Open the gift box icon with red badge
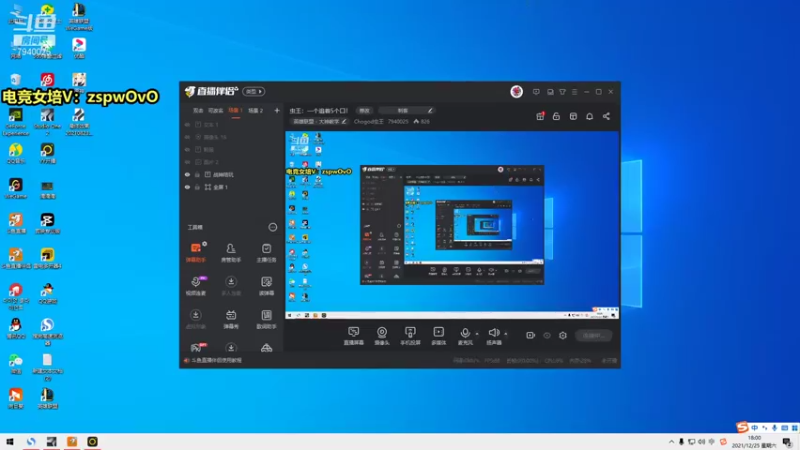The image size is (800, 450). (x=540, y=116)
